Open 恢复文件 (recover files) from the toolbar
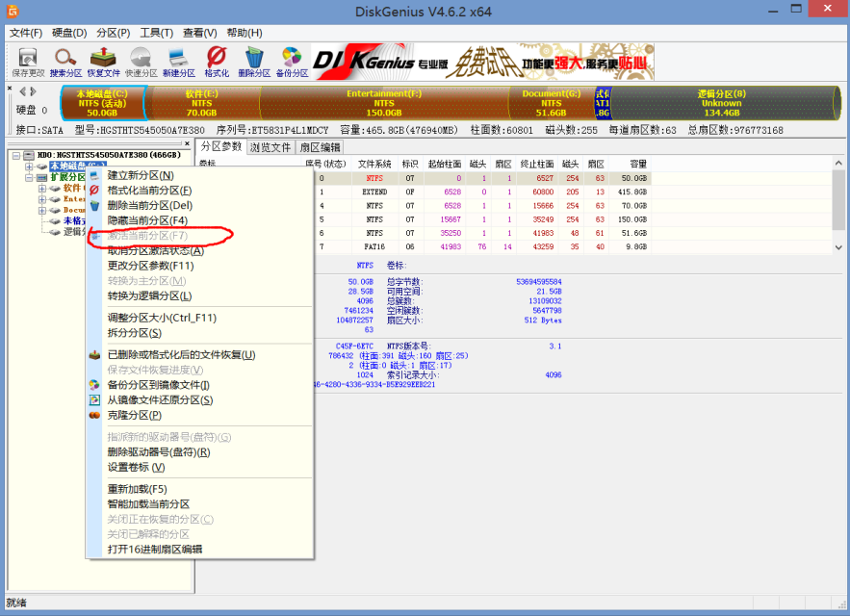 (104, 61)
